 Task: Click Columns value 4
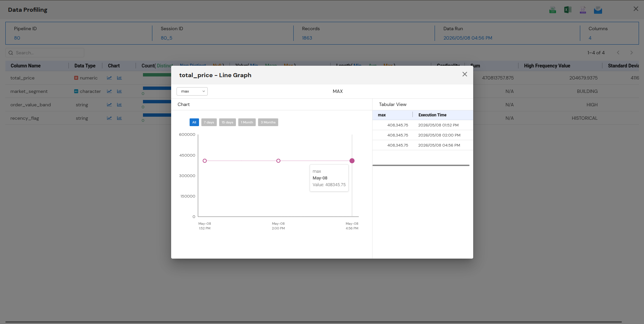(x=590, y=38)
